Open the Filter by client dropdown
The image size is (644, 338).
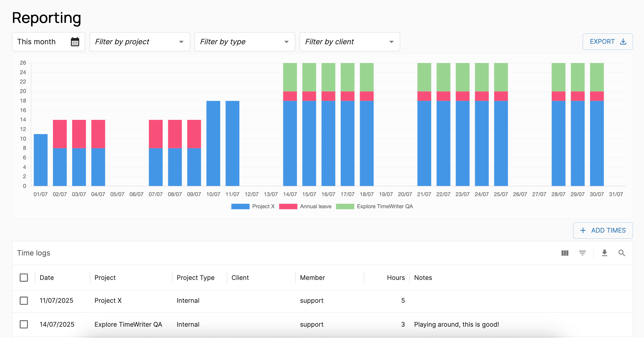[350, 42]
